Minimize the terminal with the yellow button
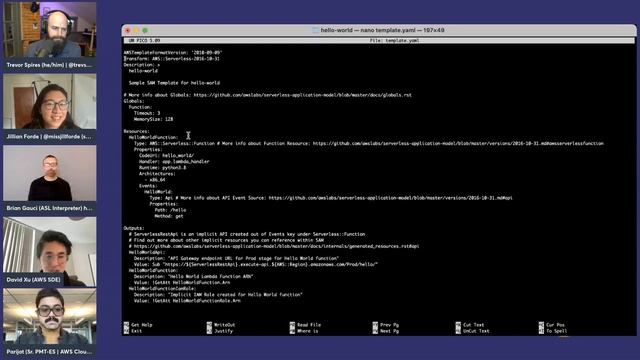The height and width of the screenshot is (360, 640). [136, 30]
